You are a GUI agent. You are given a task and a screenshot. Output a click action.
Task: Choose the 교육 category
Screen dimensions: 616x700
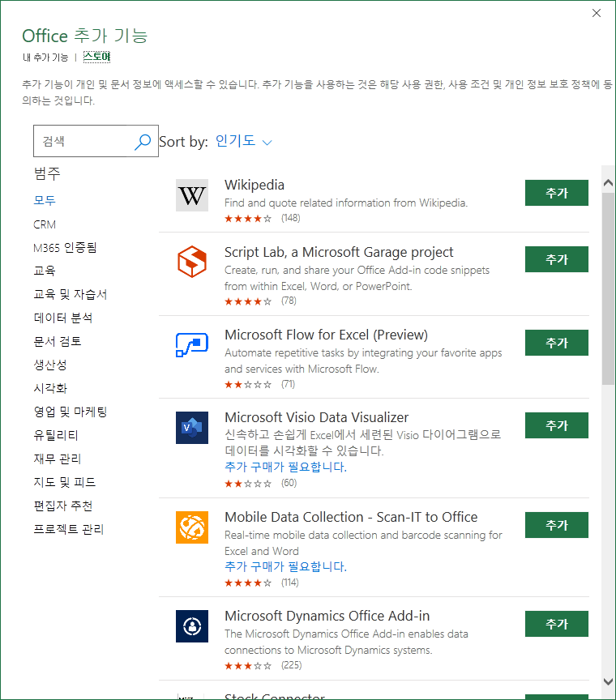tap(45, 270)
